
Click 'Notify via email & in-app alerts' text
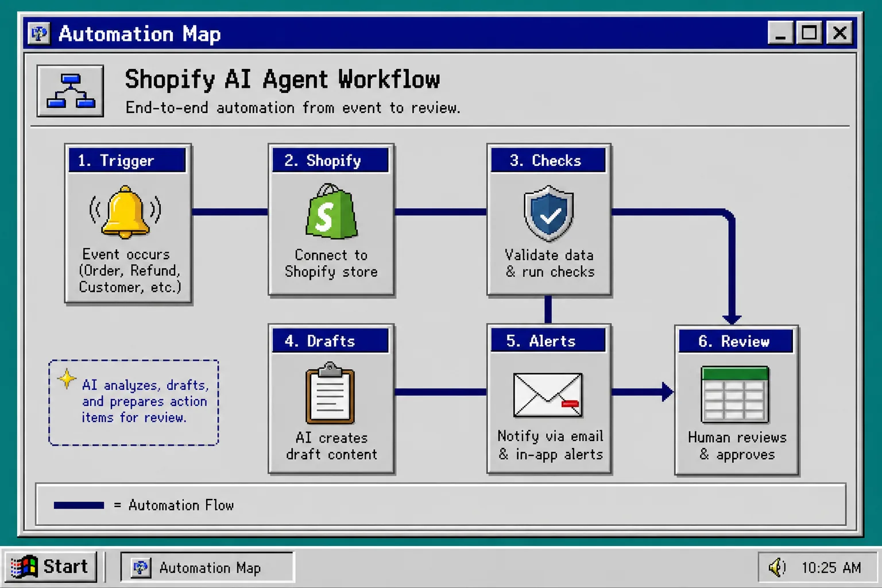(x=550, y=445)
